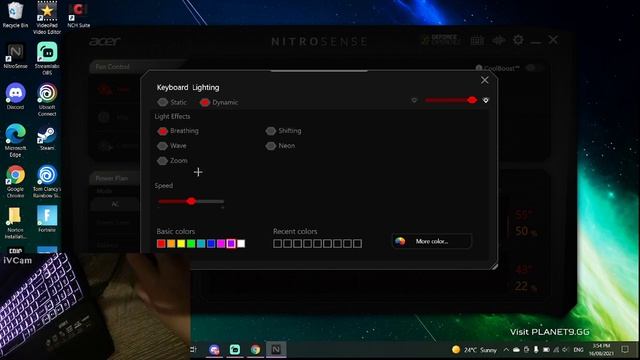The width and height of the screenshot is (640, 360).
Task: Pick the white basic color
Action: [241, 244]
